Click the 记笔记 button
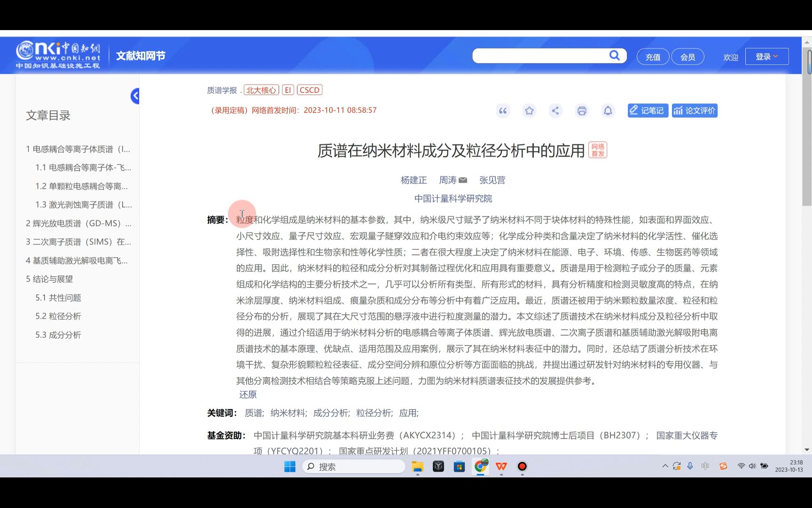This screenshot has width=812, height=508. coord(648,111)
